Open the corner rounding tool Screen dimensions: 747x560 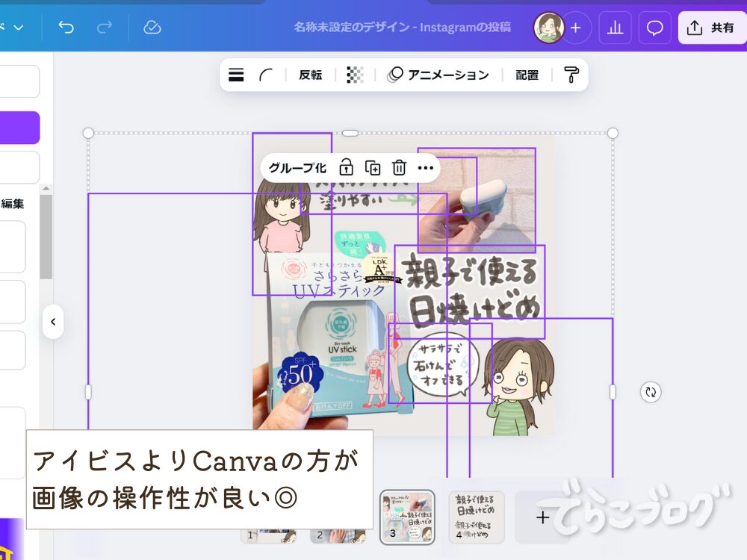[x=266, y=75]
